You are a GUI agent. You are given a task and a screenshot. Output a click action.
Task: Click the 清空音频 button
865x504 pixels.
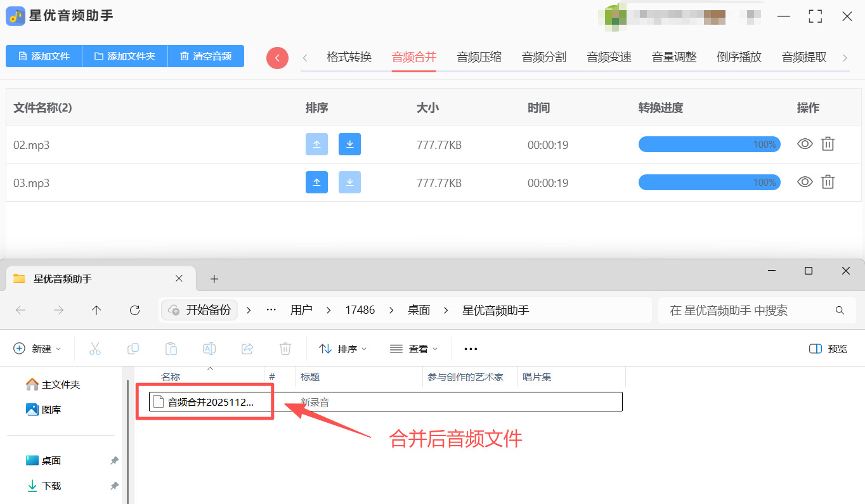tap(206, 56)
